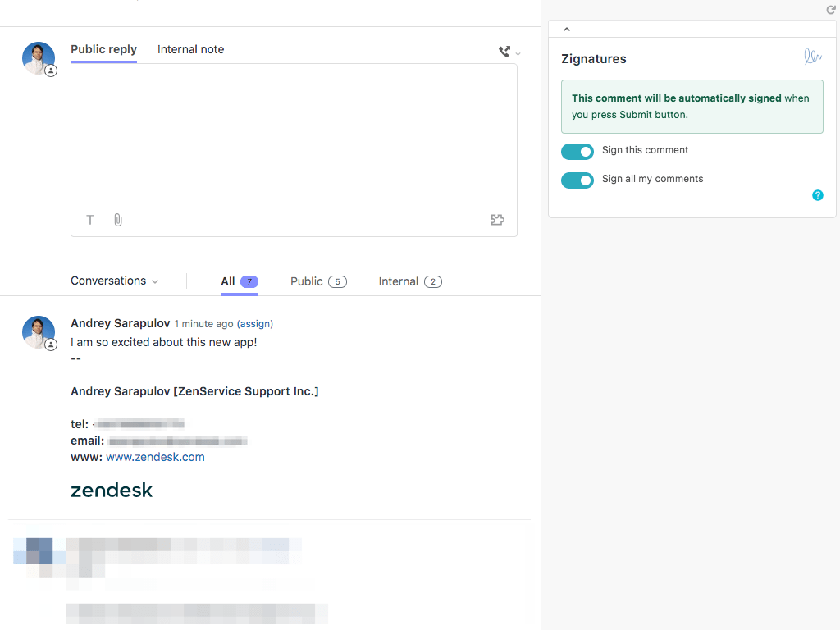Click the text formatting T icon
This screenshot has height=630, width=840.
coord(90,220)
